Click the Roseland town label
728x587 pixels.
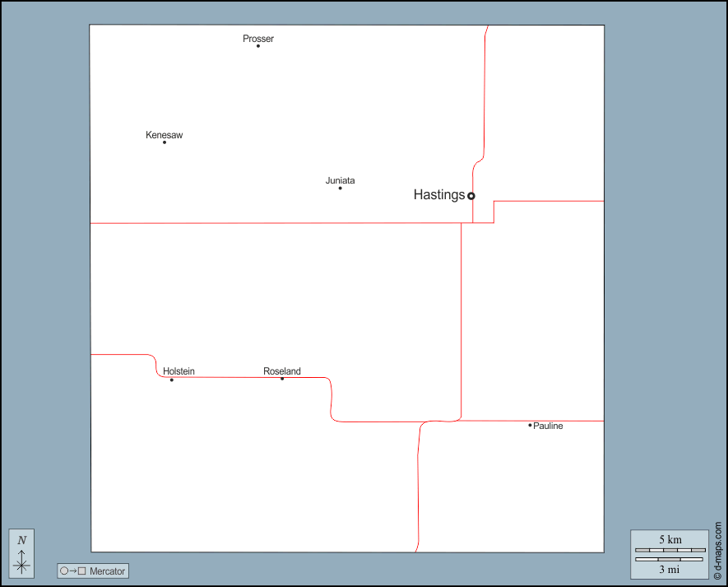coord(282,370)
